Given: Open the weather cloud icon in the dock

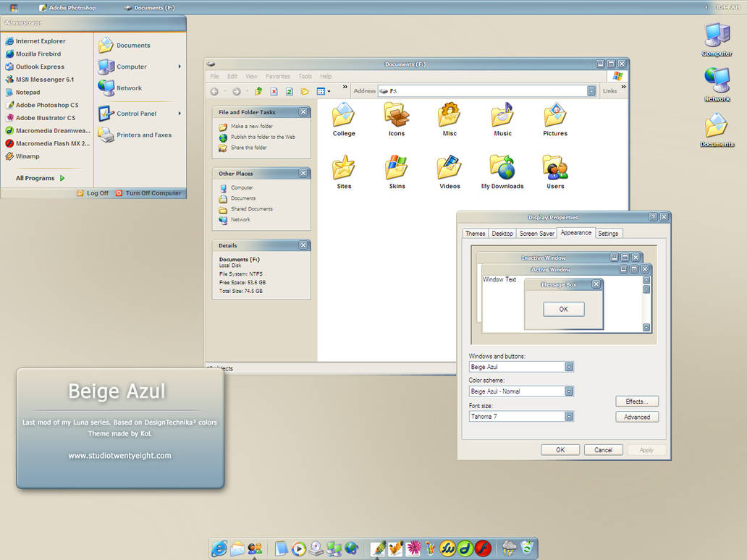Looking at the screenshot, I should [x=509, y=548].
